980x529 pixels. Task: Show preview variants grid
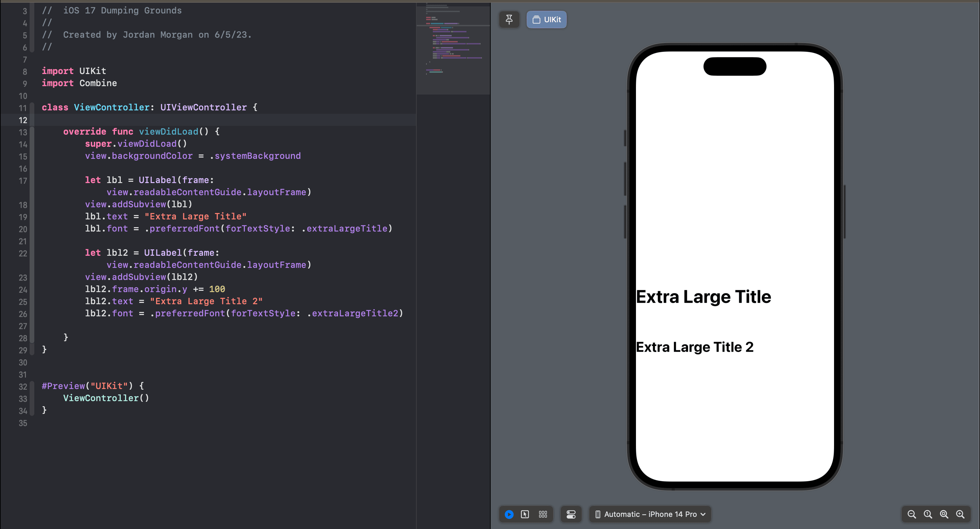543,515
